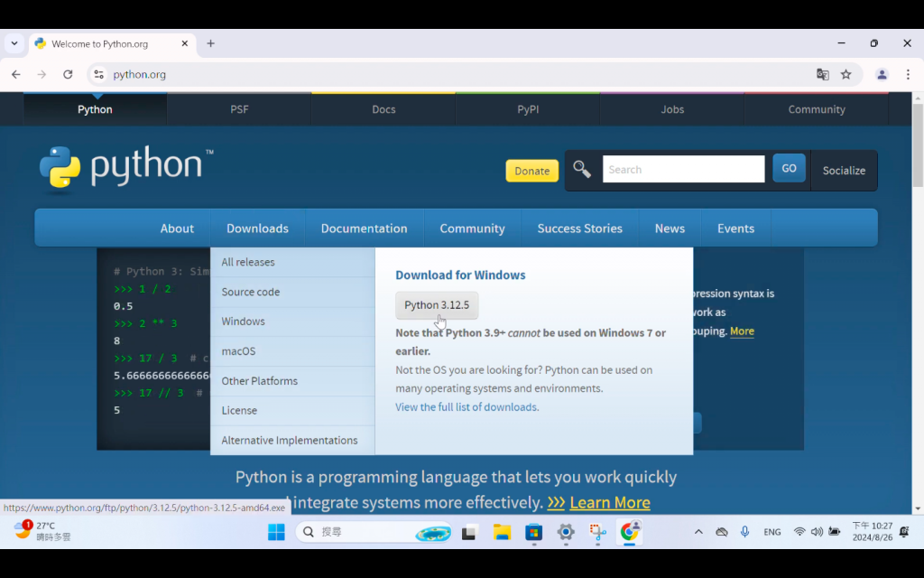Select the PSF top-bar tab
924x578 pixels.
(239, 109)
